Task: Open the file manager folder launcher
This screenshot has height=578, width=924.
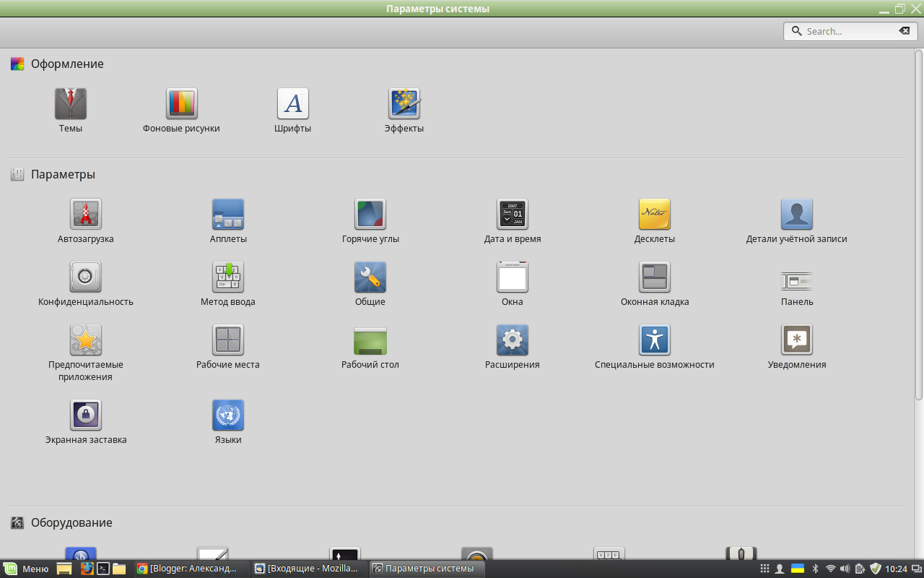Action: point(119,569)
